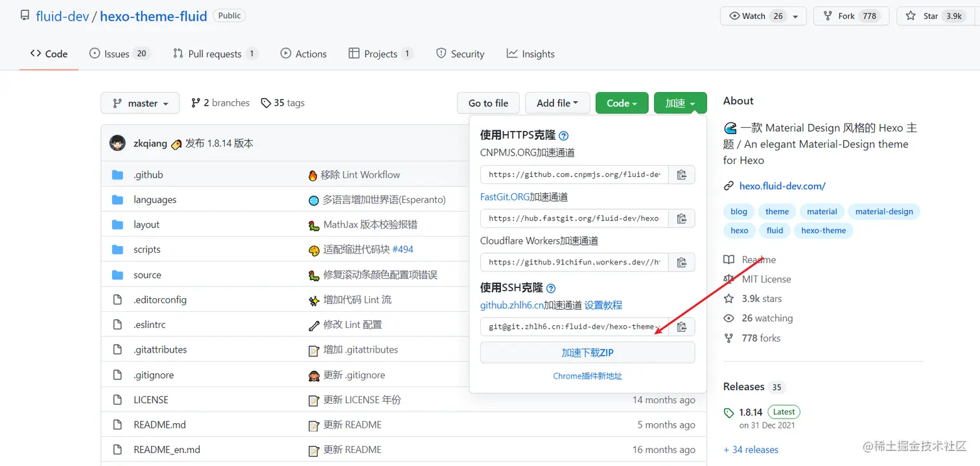
Task: Open the Watch dropdown
Action: (763, 16)
